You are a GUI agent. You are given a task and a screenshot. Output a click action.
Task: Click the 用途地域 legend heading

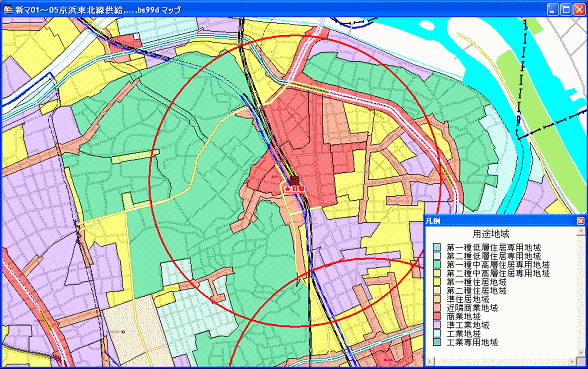tap(490, 234)
